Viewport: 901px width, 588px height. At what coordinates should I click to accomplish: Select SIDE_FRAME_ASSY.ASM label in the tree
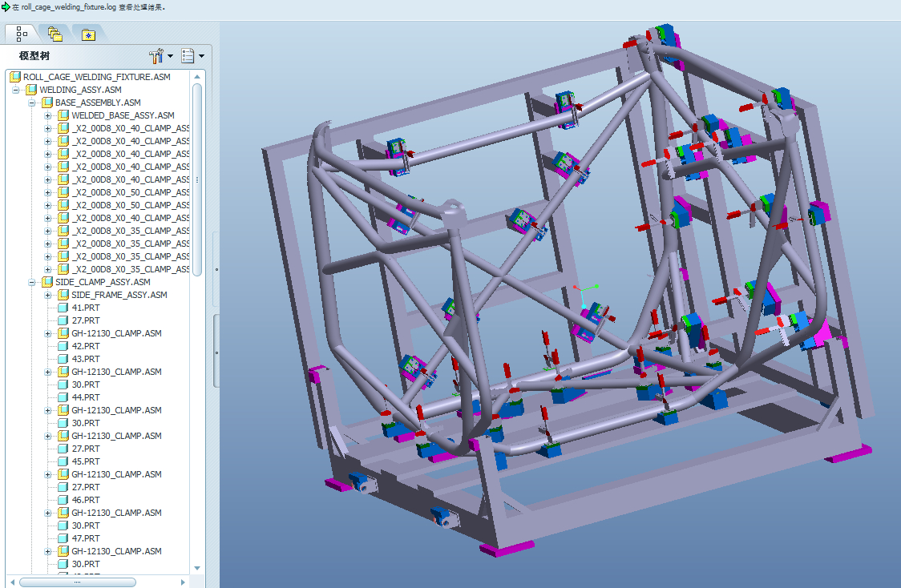pos(119,295)
